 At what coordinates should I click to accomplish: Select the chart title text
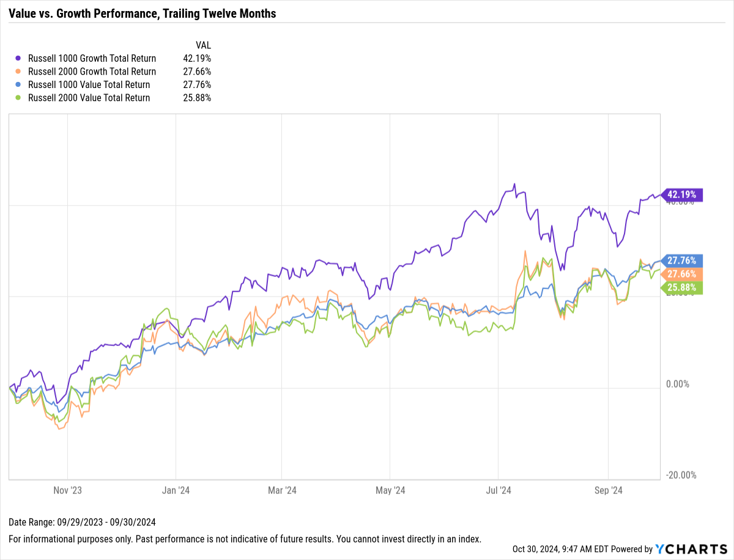[x=142, y=13]
